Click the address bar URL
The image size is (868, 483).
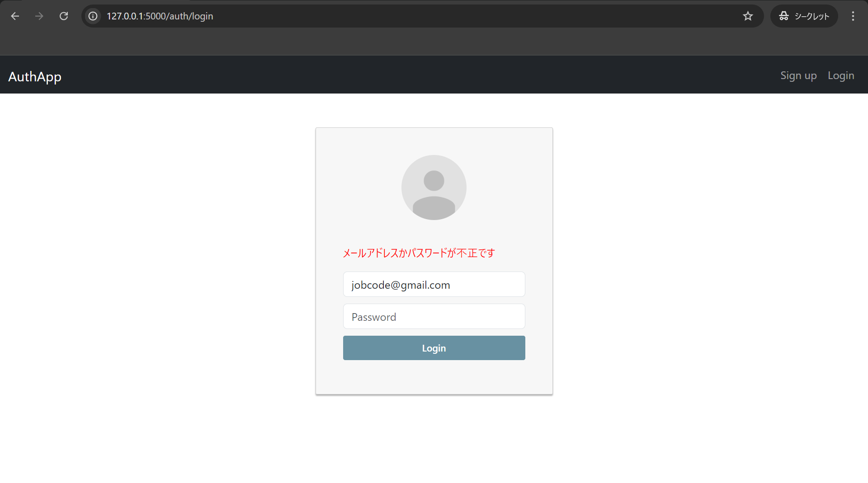(160, 16)
